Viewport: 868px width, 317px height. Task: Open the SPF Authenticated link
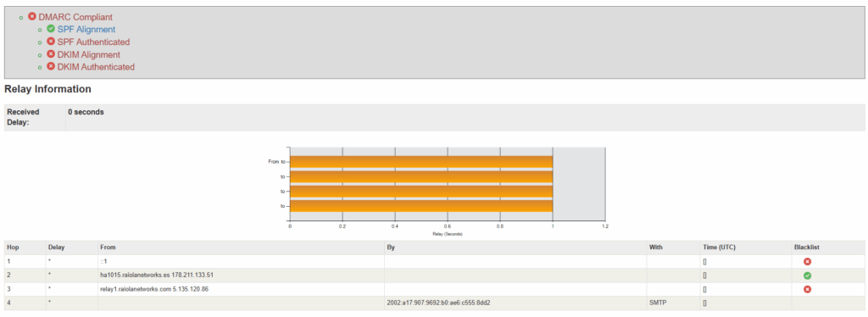coord(93,42)
